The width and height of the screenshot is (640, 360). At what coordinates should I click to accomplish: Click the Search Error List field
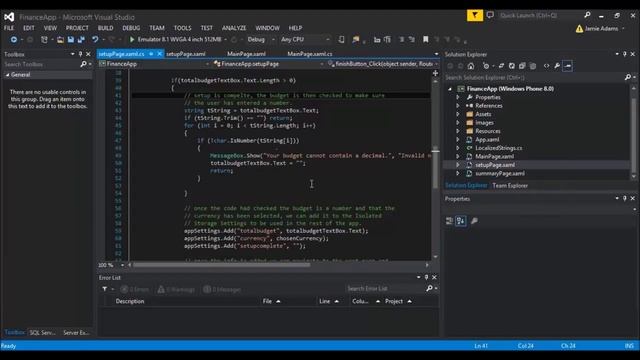coord(384,289)
